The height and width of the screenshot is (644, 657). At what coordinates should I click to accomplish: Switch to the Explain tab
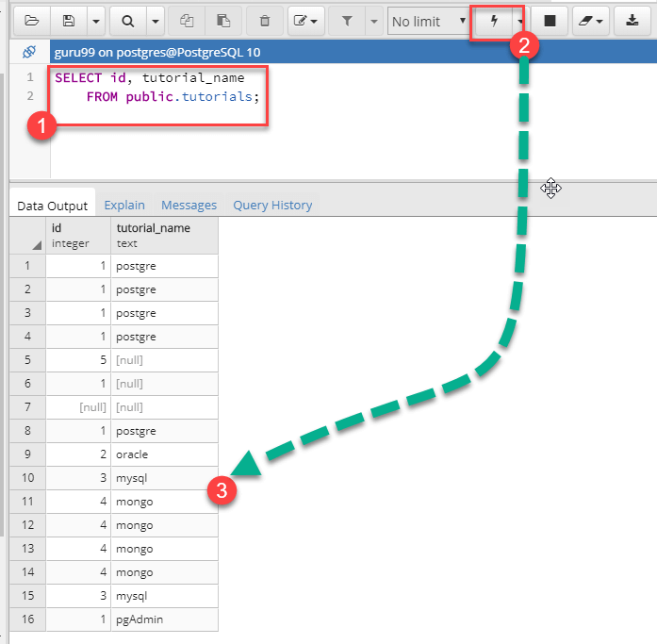pos(124,205)
